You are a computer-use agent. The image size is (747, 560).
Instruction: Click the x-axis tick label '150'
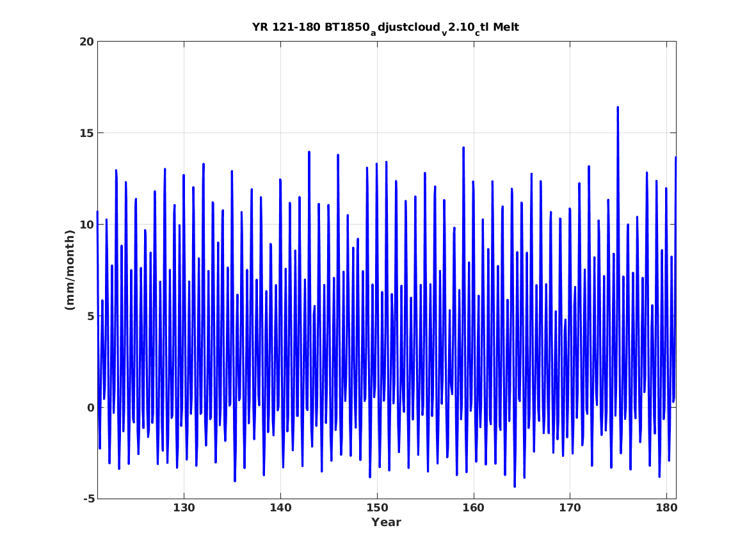click(x=377, y=508)
